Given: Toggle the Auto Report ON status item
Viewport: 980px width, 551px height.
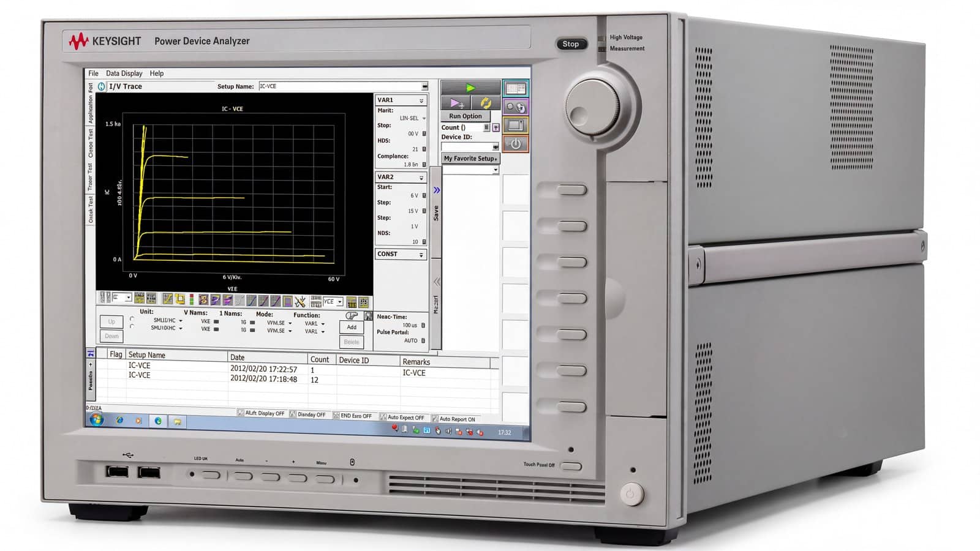Looking at the screenshot, I should click(x=453, y=419).
